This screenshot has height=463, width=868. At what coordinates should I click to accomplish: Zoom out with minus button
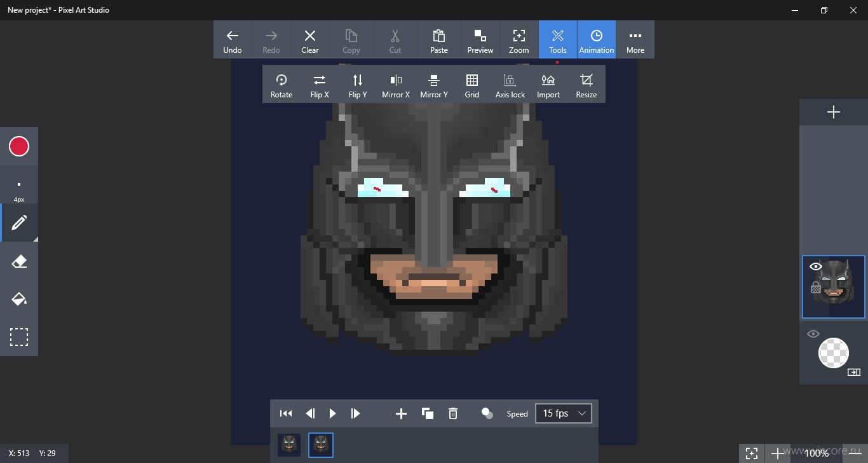pyautogui.click(x=855, y=453)
